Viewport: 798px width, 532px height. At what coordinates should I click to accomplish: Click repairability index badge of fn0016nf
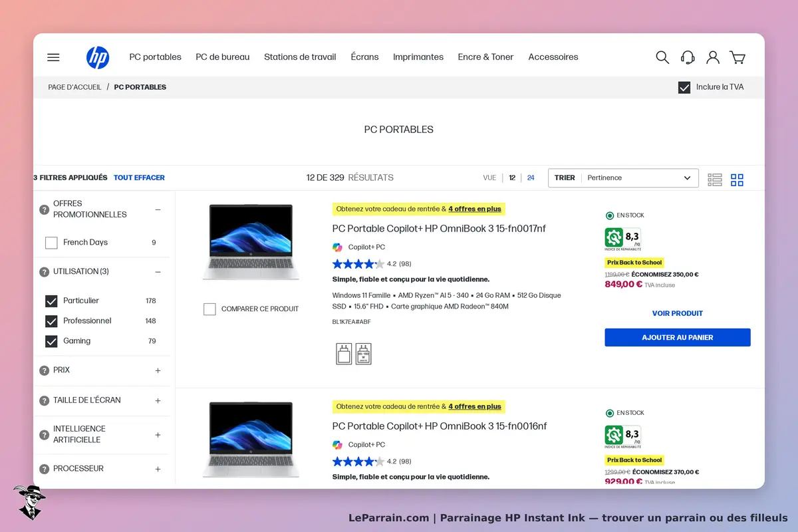pos(622,436)
